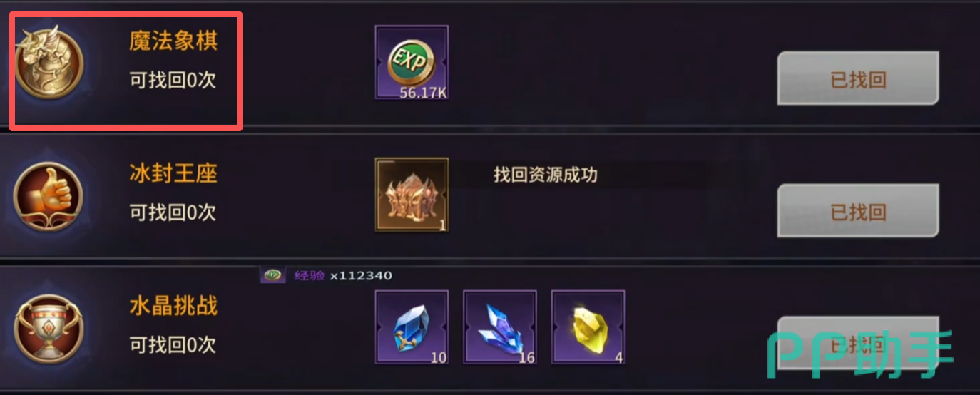The image size is (980, 395).
Task: Click 已找回 button for 魔法象棋
Action: click(858, 78)
